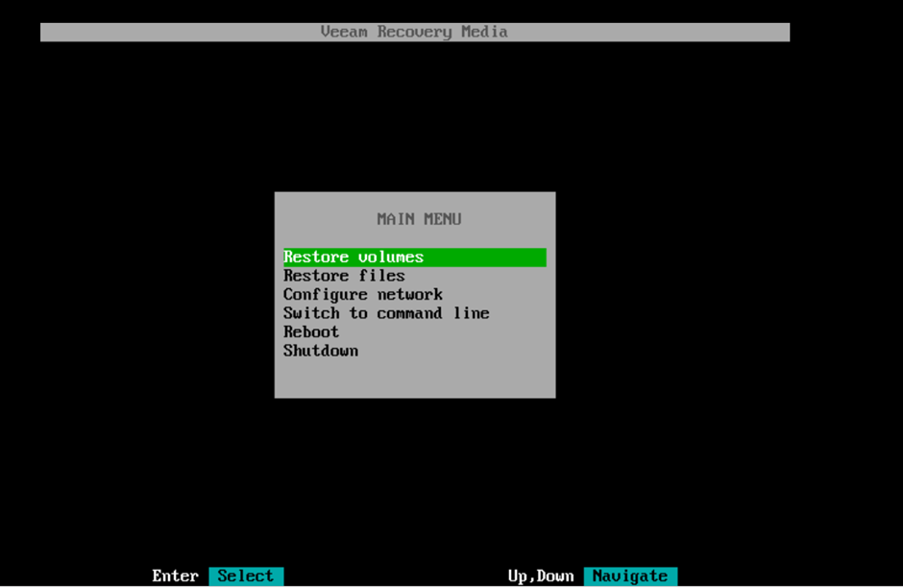Click the Up,Down key label
Viewport: 903px width, 588px height.
[540, 576]
